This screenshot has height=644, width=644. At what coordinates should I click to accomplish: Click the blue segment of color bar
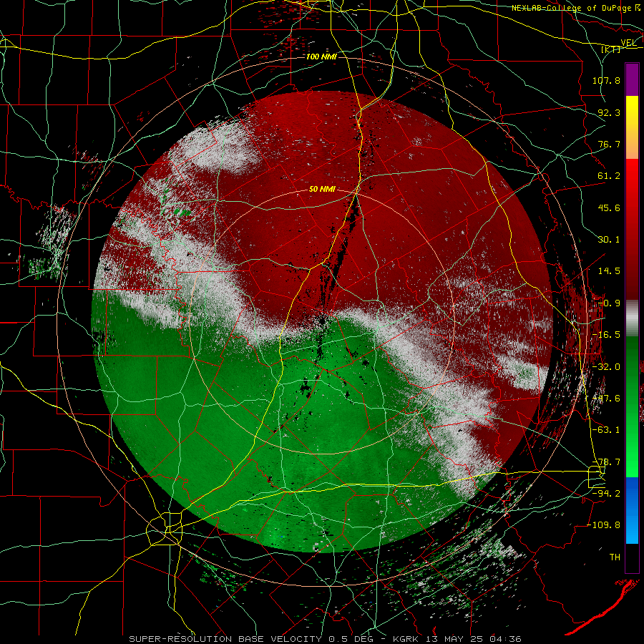(x=632, y=510)
